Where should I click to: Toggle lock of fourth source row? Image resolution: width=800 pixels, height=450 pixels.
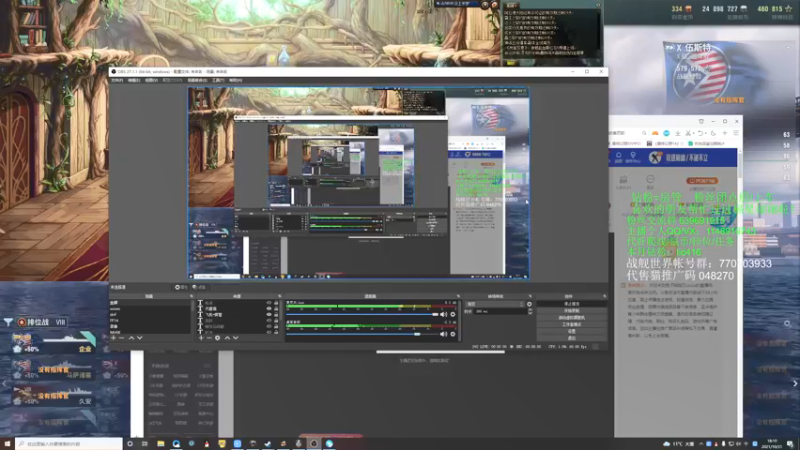pyautogui.click(x=276, y=321)
